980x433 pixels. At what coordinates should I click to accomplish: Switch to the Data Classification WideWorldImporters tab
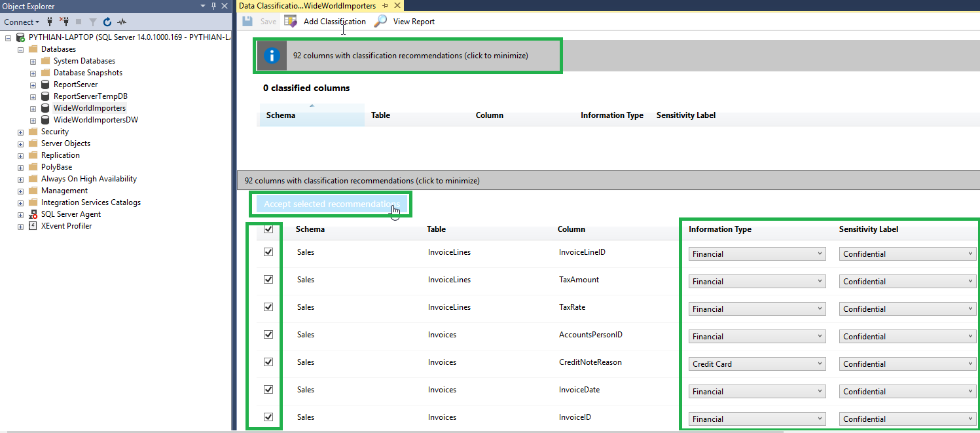click(x=307, y=6)
